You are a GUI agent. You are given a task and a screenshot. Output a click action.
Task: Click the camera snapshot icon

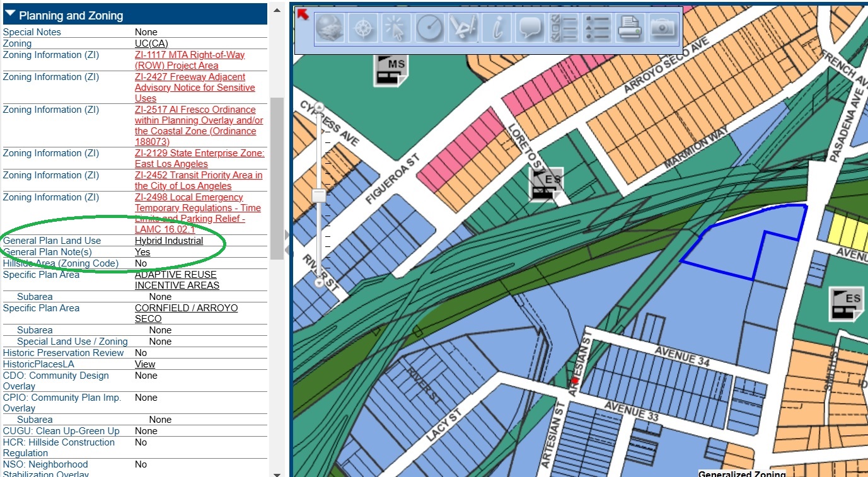(x=663, y=28)
